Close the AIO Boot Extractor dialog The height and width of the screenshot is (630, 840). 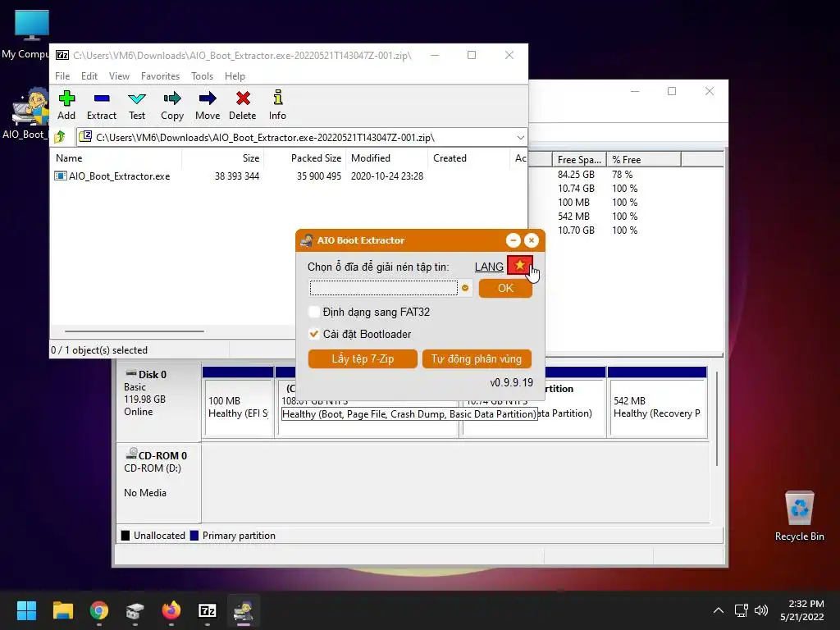point(532,240)
